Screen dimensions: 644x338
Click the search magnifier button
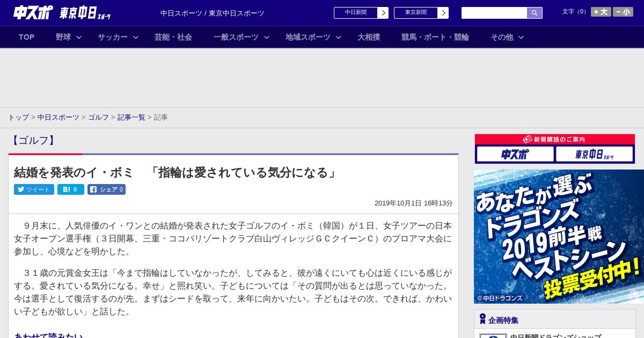coord(535,13)
